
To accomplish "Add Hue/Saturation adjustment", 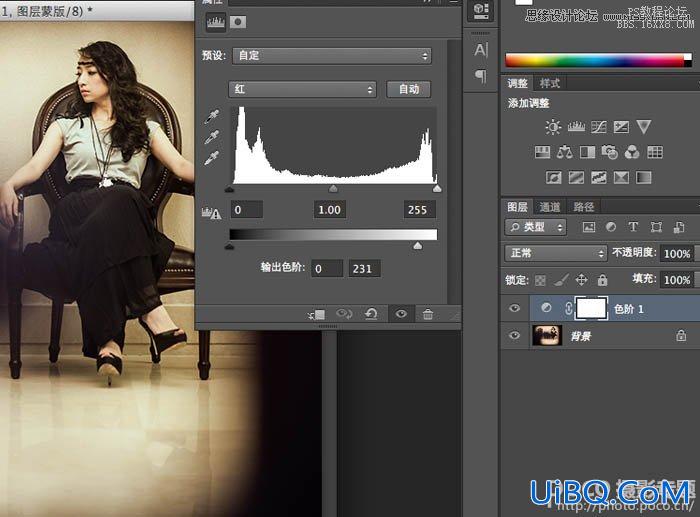I will [x=542, y=152].
